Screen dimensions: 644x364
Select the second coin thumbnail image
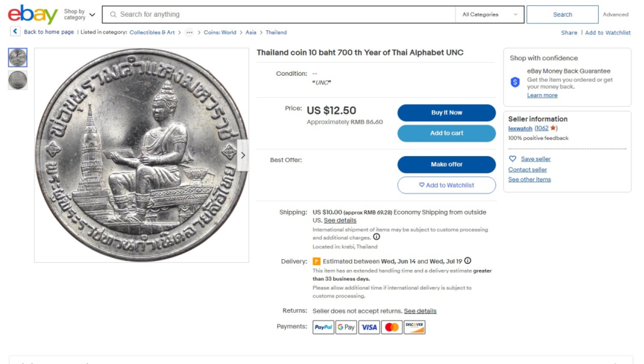[x=18, y=80]
